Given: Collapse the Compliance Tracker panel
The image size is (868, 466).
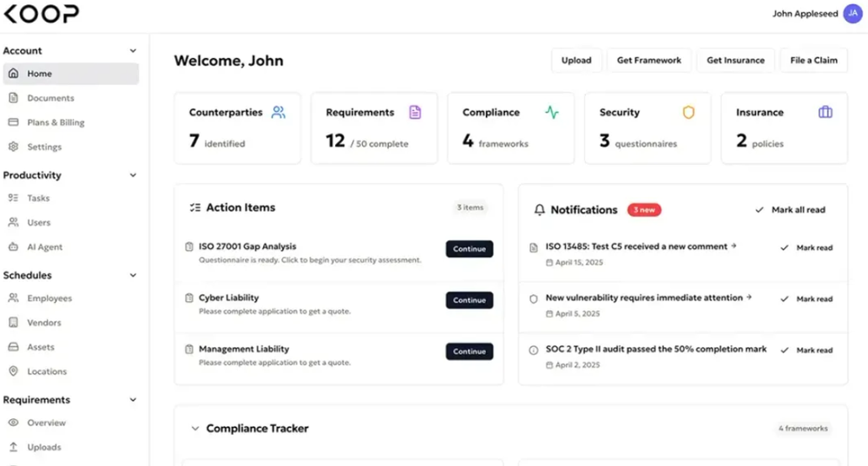Looking at the screenshot, I should click(195, 428).
